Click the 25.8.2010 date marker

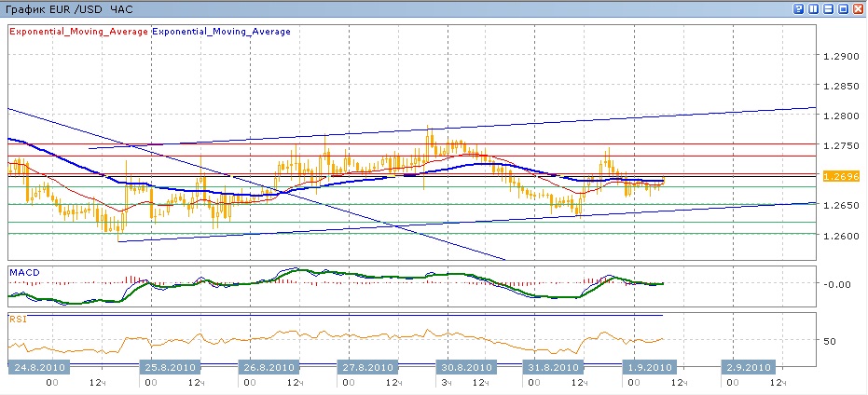click(169, 367)
